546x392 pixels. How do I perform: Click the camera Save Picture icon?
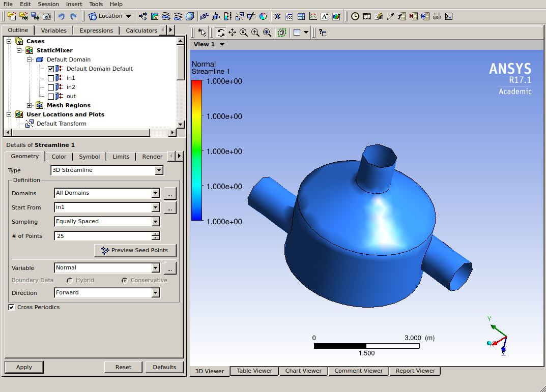coord(47,16)
